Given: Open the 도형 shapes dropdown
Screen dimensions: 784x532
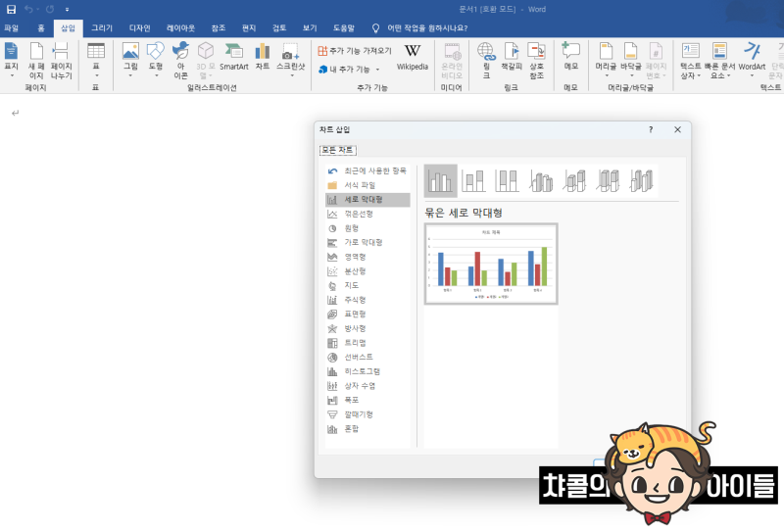Looking at the screenshot, I should (x=156, y=60).
